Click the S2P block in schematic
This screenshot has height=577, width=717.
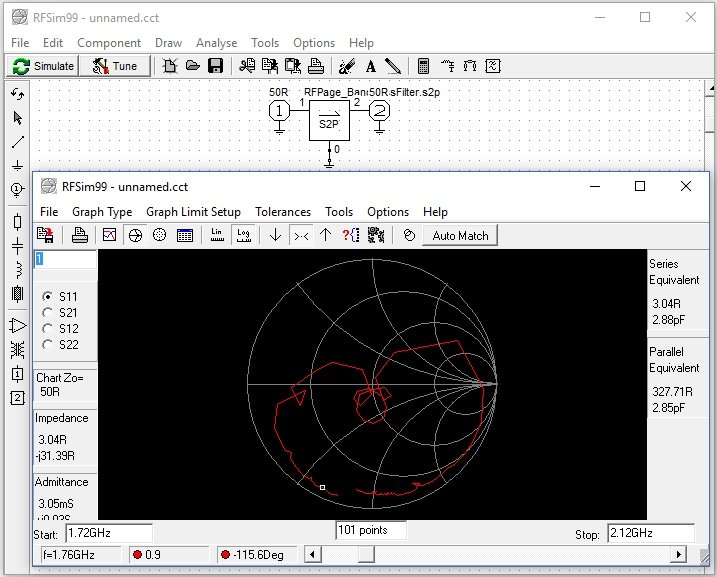[x=329, y=120]
